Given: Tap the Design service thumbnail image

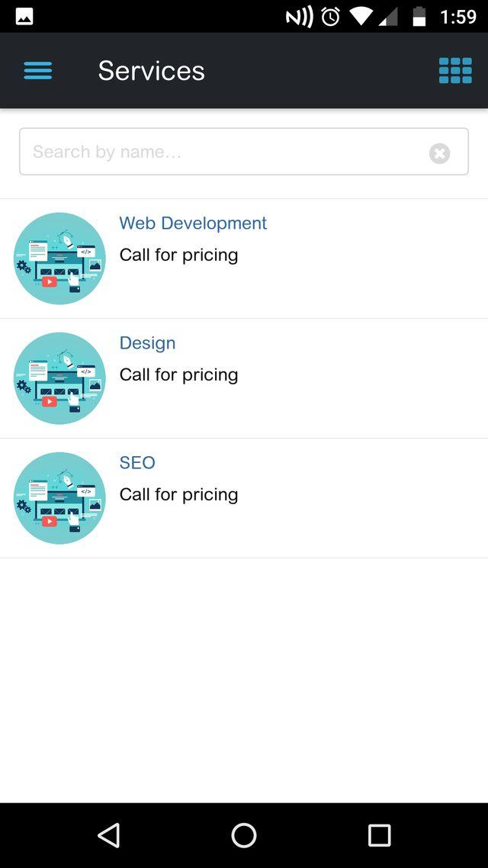Looking at the screenshot, I should [x=59, y=378].
